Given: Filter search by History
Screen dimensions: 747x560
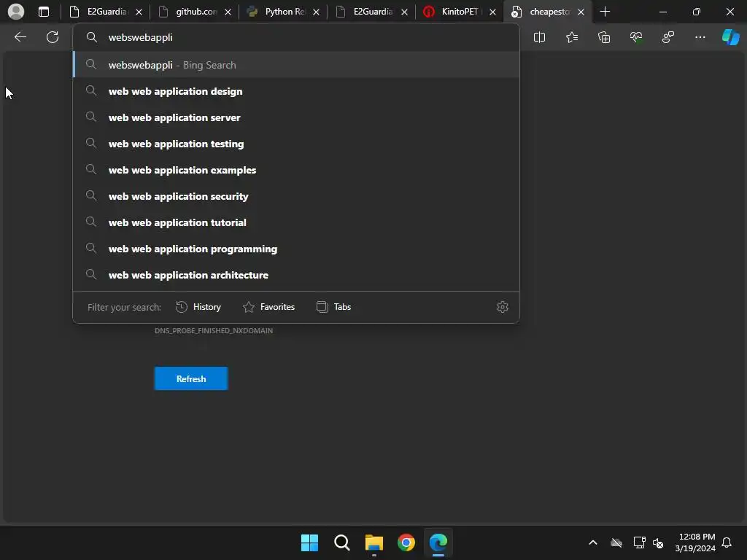Looking at the screenshot, I should (198, 307).
